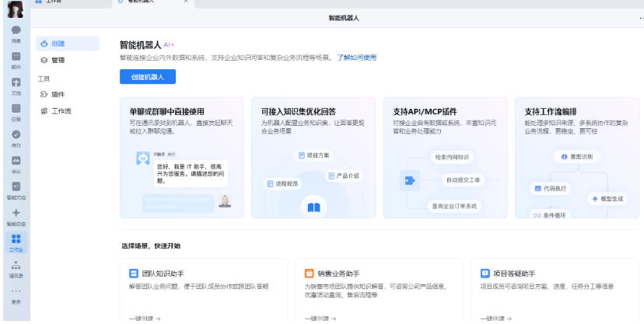Open the 通讯录 (Contacts) sidebar icon
The image size is (644, 324).
click(x=16, y=265)
